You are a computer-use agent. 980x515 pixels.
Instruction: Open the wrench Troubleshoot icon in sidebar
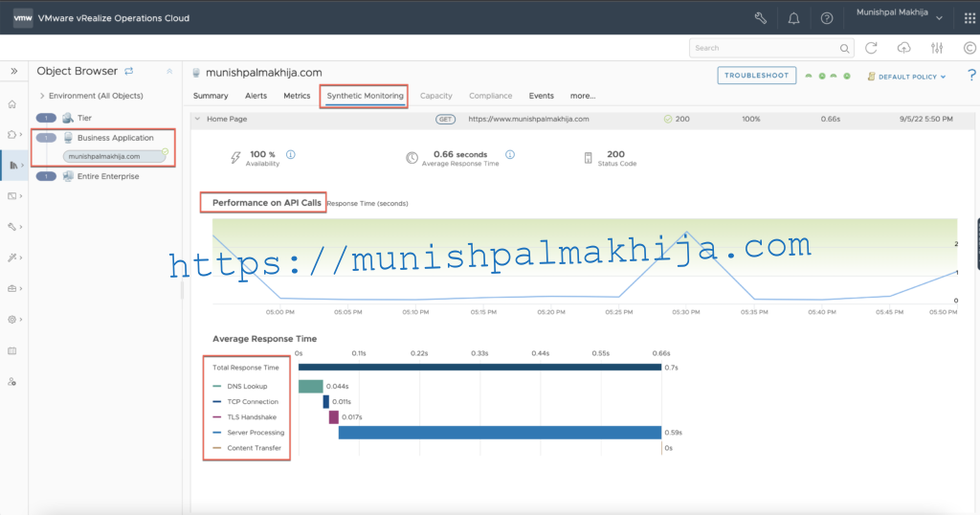coord(11,226)
